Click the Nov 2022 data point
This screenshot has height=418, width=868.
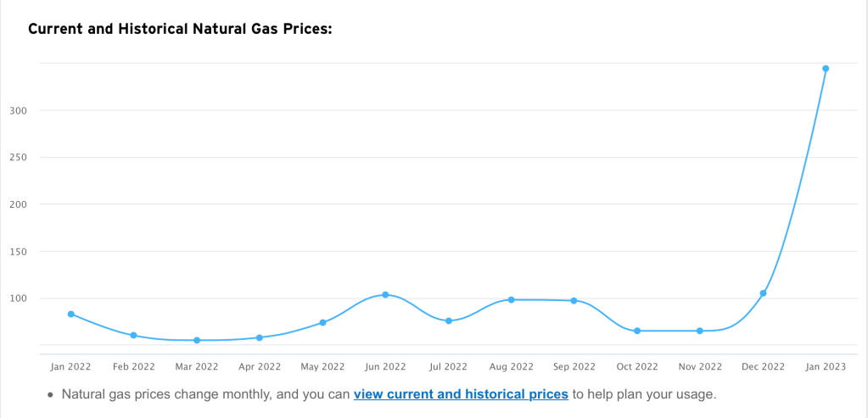[x=700, y=331]
